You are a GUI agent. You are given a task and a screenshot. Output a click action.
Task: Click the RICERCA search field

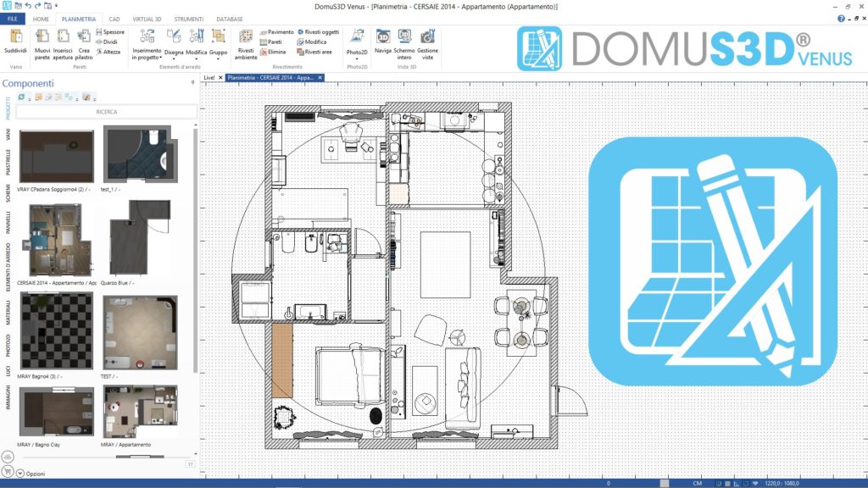click(x=106, y=112)
